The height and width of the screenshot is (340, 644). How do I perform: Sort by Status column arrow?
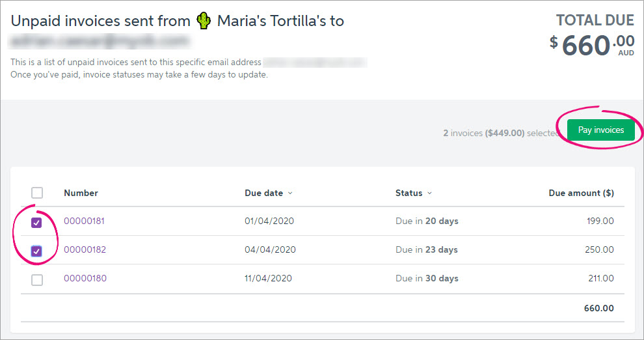pos(430,193)
